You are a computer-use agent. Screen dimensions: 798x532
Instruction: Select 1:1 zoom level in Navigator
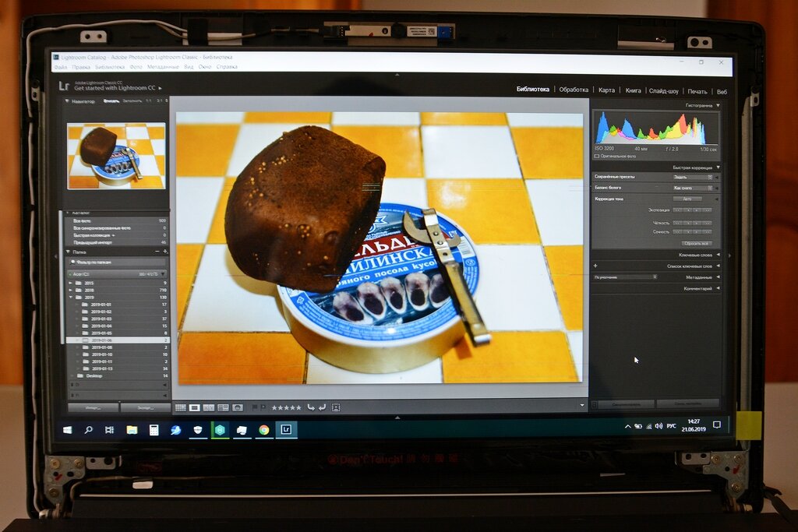pyautogui.click(x=149, y=100)
